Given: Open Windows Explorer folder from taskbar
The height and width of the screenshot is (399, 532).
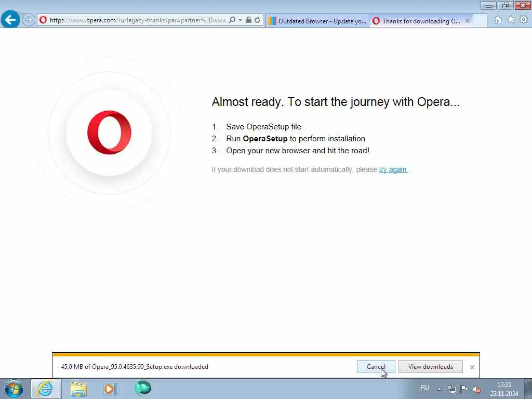Looking at the screenshot, I should click(78, 389).
